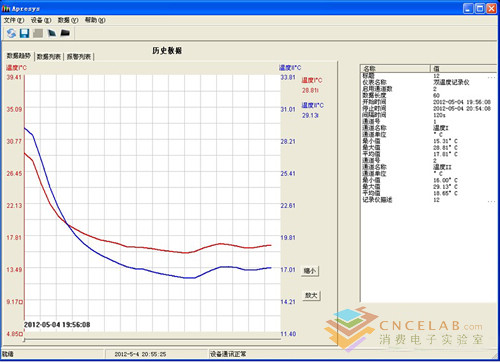The height and width of the screenshot is (362, 500).
Task: Click the dark teal slanted-shape toolbar icon
Action: point(52,33)
